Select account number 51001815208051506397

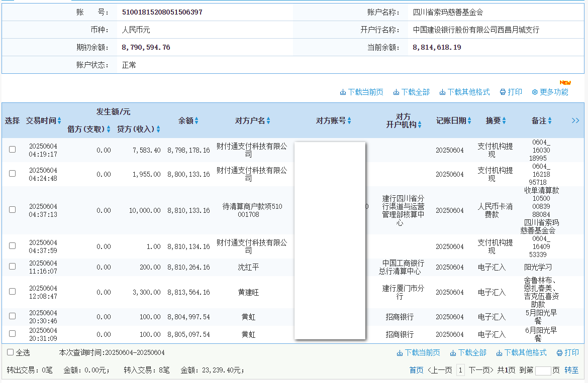point(162,13)
